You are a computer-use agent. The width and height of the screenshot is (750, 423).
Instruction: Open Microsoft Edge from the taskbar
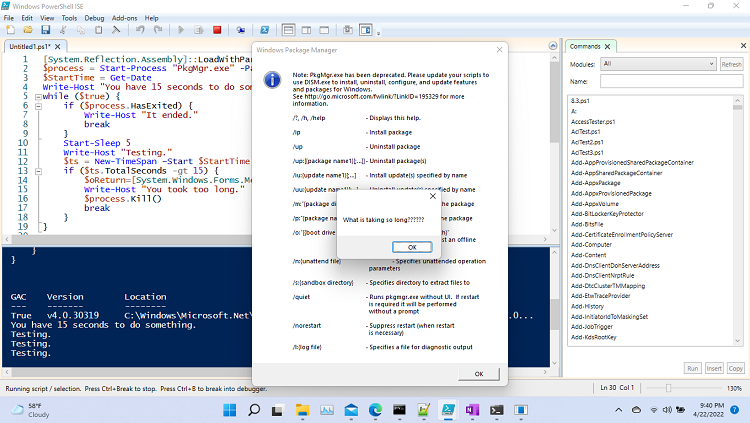(x=375, y=410)
